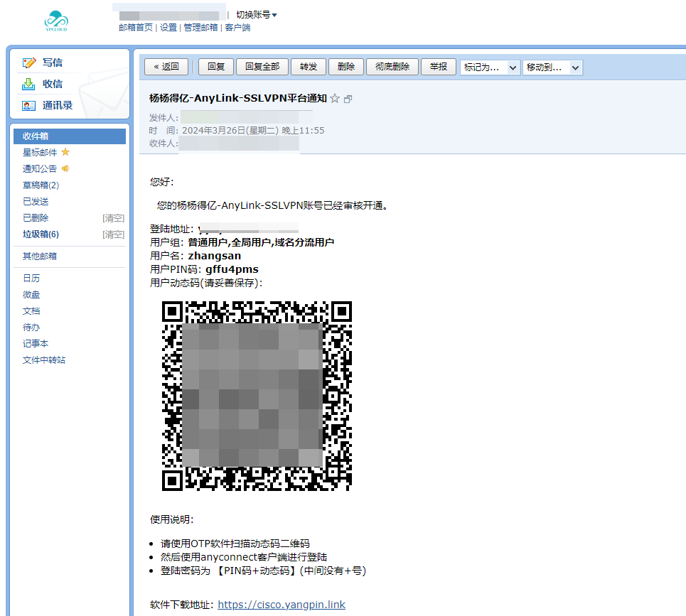Open the 日历 calendar
The height and width of the screenshot is (616, 686).
point(31,278)
